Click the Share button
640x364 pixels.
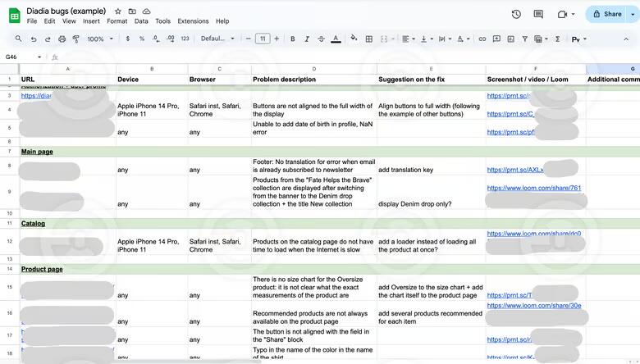pyautogui.click(x=607, y=14)
